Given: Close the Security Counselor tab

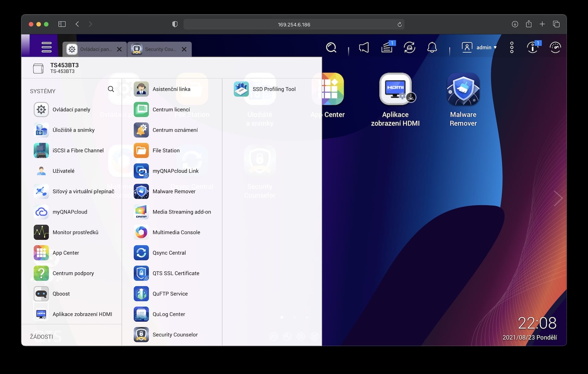Looking at the screenshot, I should click(x=184, y=49).
